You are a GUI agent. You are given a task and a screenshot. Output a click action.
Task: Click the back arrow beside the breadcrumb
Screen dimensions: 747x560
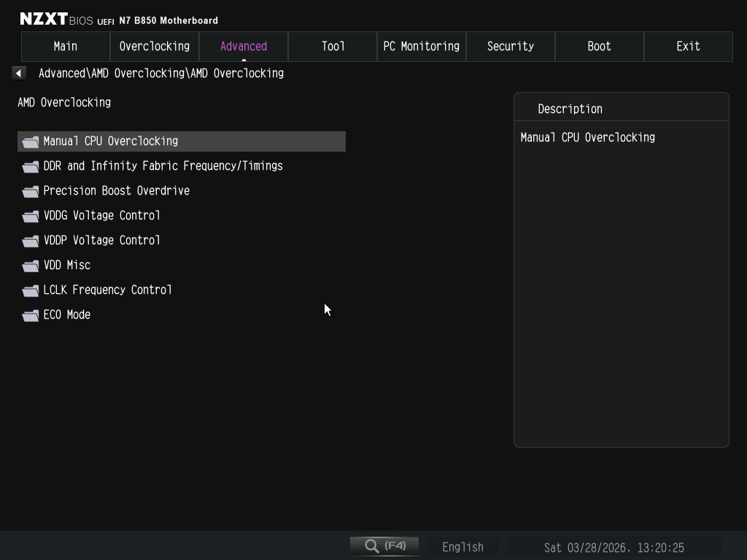pos(18,74)
